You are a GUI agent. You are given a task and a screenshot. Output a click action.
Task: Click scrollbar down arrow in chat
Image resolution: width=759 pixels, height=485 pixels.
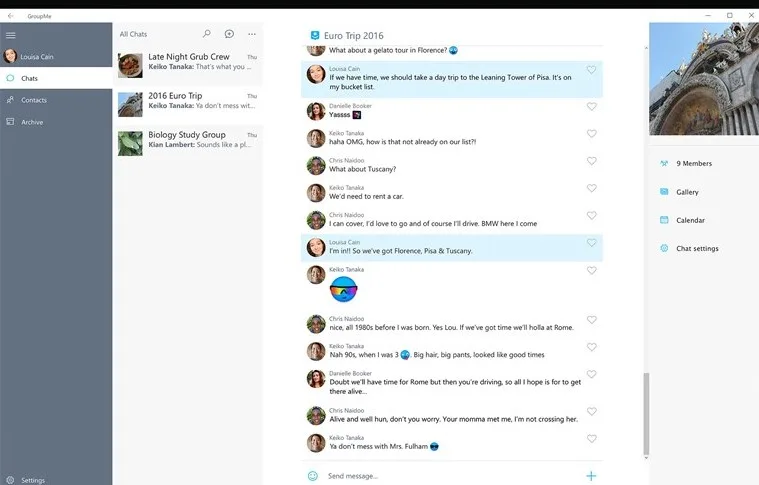pyautogui.click(x=646, y=457)
